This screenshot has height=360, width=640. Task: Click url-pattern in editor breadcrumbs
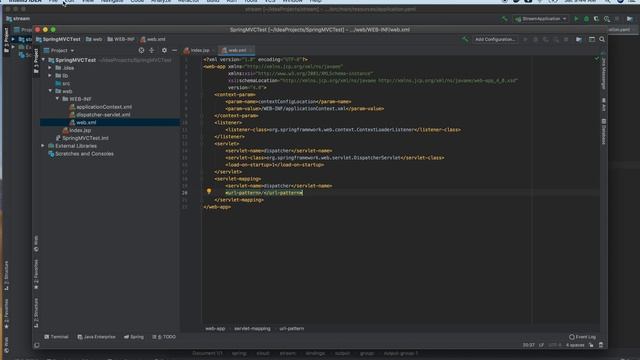(292, 329)
